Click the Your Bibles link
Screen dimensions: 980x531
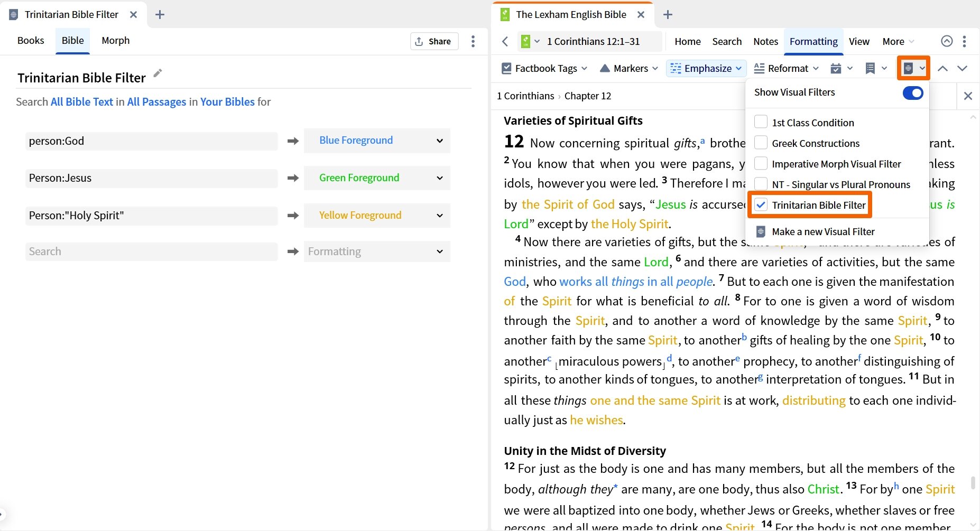pyautogui.click(x=228, y=101)
